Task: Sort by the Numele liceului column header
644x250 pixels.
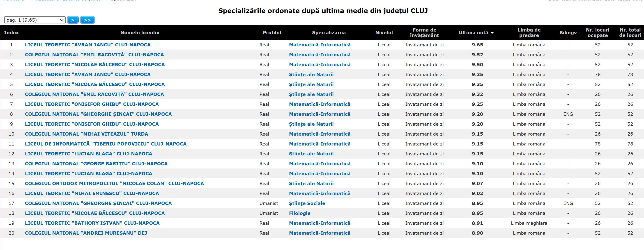Action: pyautogui.click(x=140, y=32)
